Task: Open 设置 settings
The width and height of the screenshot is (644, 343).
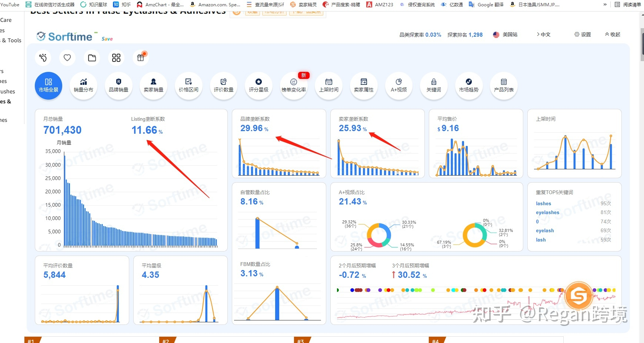Action: (x=582, y=34)
